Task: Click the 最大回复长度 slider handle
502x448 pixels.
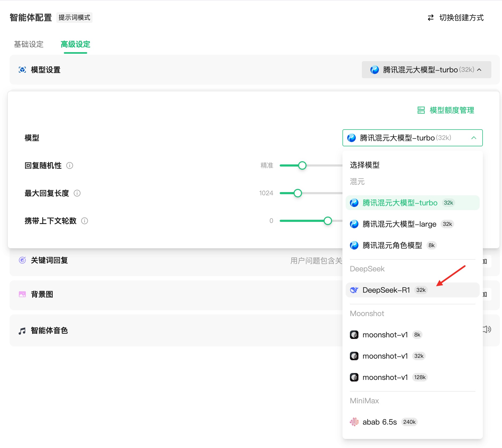Action: [x=298, y=193]
